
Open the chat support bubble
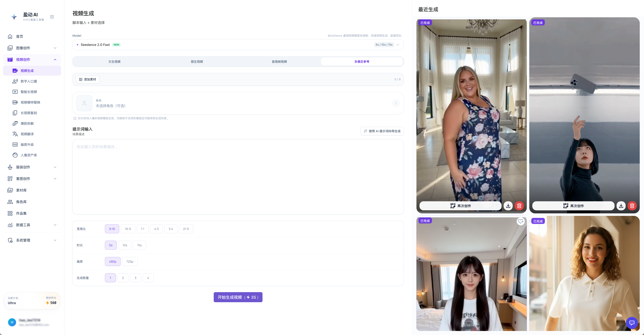pos(632,323)
